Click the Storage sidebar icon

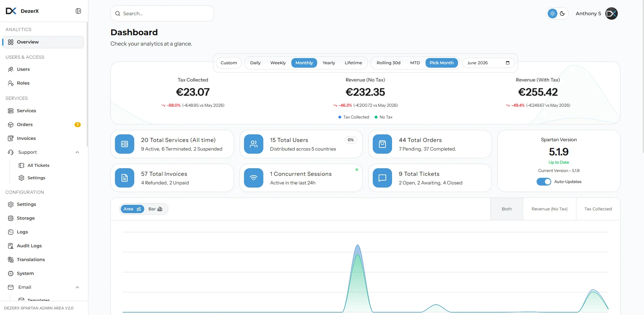(11, 218)
